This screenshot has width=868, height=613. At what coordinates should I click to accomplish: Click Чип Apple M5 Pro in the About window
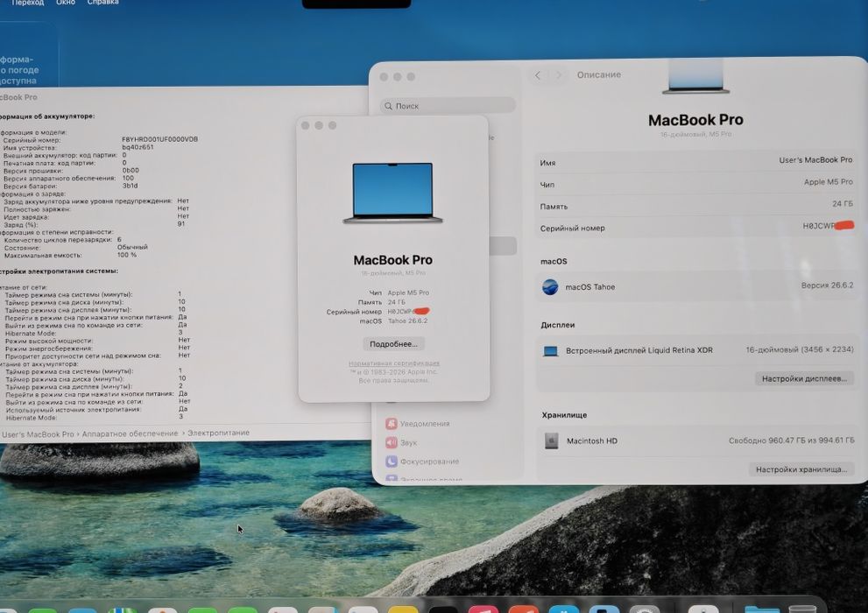pyautogui.click(x=399, y=292)
